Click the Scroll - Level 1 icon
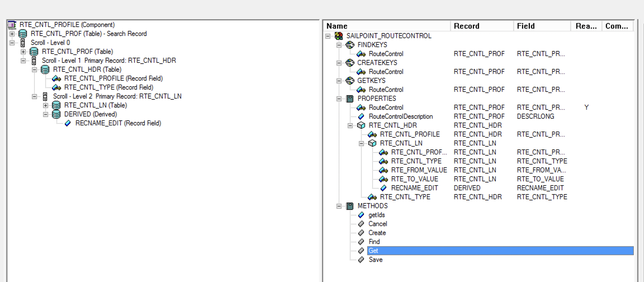The image size is (644, 282). coord(33,60)
